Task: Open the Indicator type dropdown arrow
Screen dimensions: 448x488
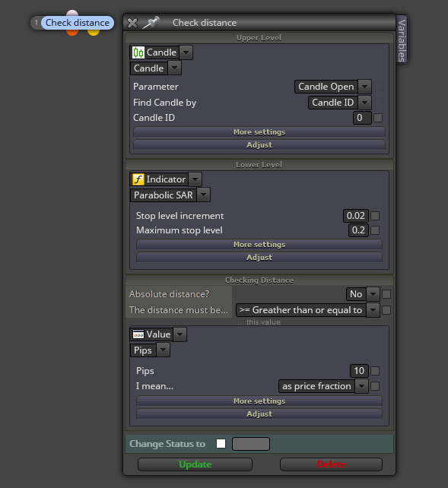Action: (x=195, y=179)
